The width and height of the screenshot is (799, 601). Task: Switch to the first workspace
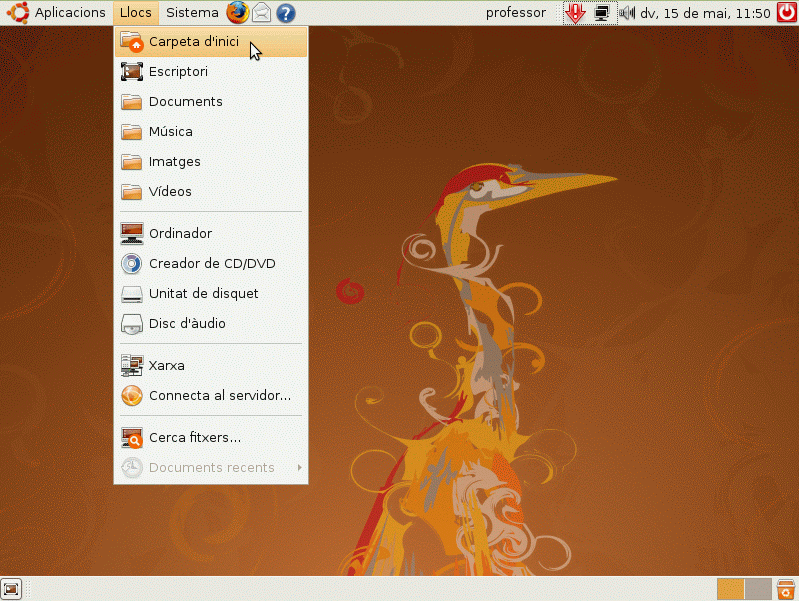point(730,588)
